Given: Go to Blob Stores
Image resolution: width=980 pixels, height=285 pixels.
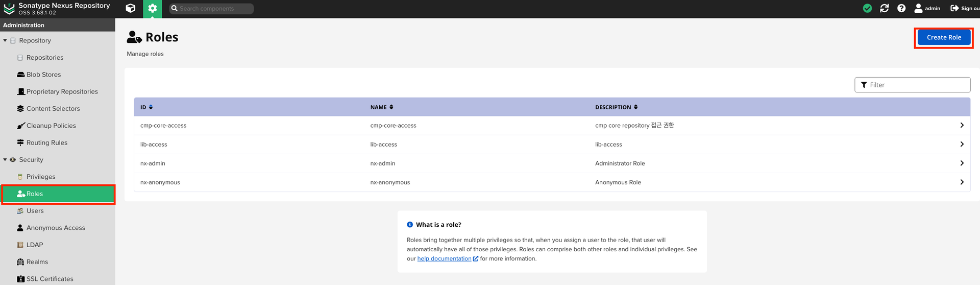Looking at the screenshot, I should [x=43, y=75].
